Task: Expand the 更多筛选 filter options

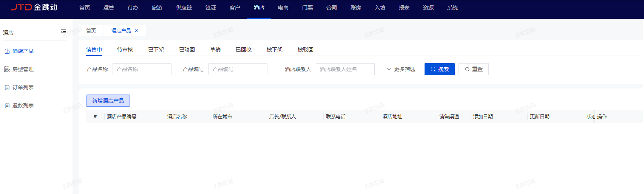Action: (x=401, y=69)
